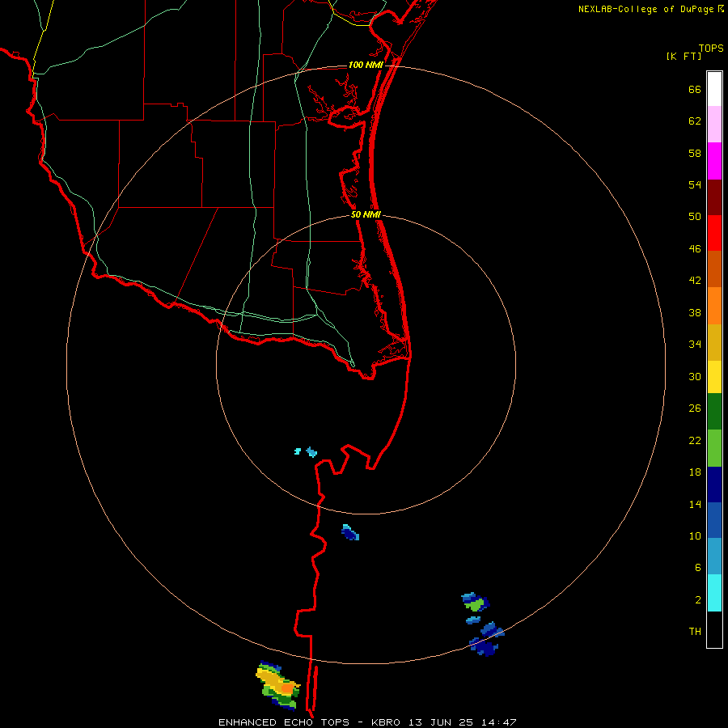Click the 46 legend value
The image size is (728, 728).
(x=695, y=249)
